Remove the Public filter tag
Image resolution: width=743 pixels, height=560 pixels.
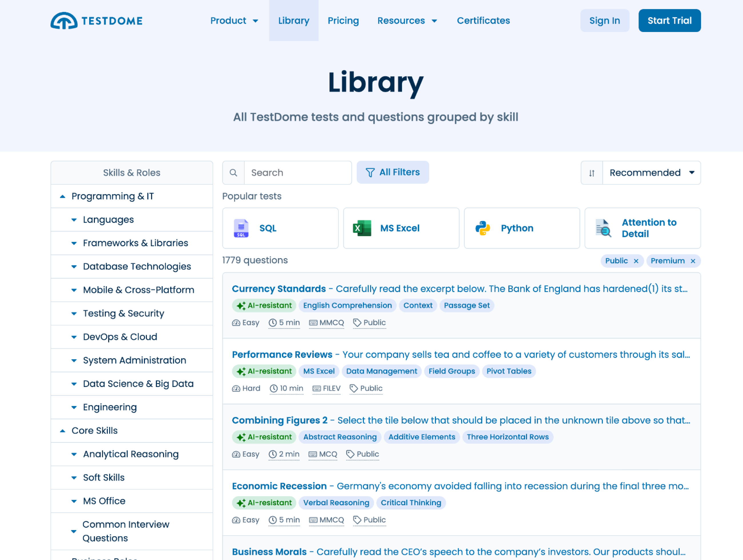[x=637, y=261]
